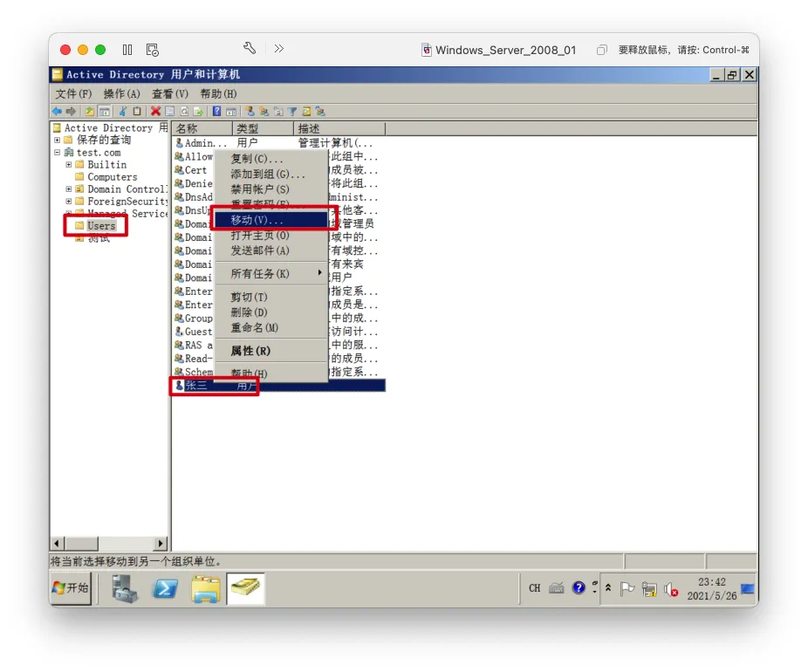The height and width of the screenshot is (672, 808).
Task: Click the Add to group toolbar icon
Action: click(320, 112)
